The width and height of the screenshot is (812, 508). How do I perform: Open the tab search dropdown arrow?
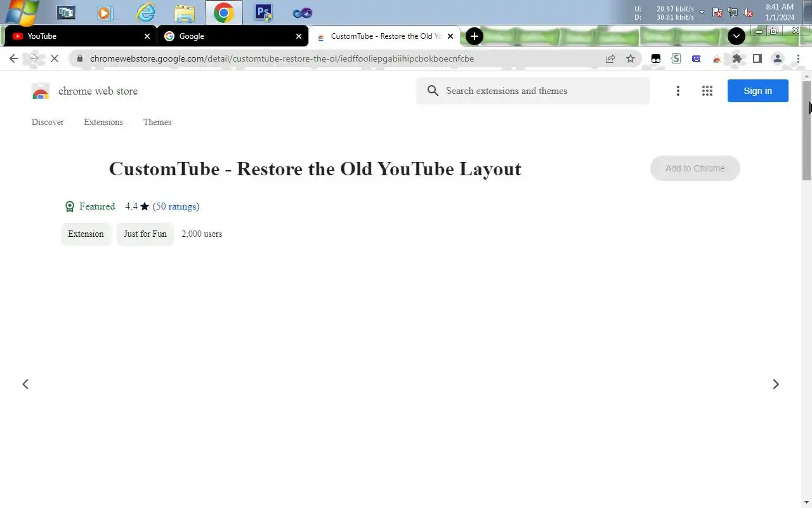(736, 36)
